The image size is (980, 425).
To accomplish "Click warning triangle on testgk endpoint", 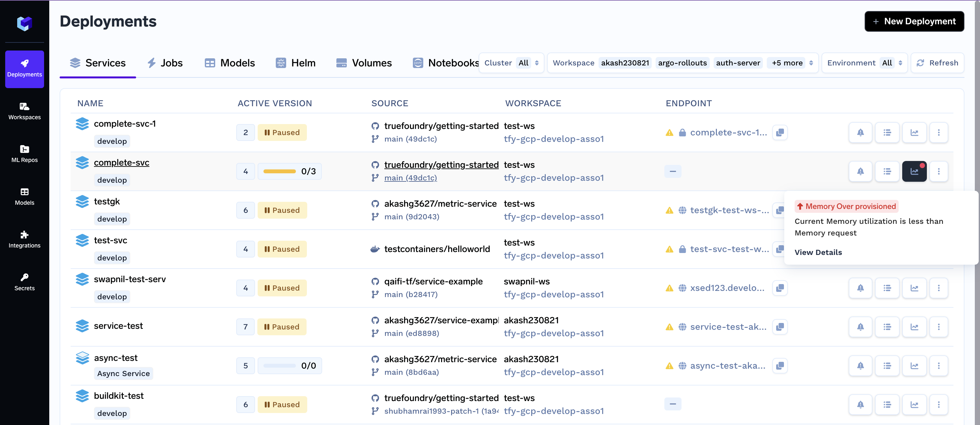I will click(x=669, y=210).
